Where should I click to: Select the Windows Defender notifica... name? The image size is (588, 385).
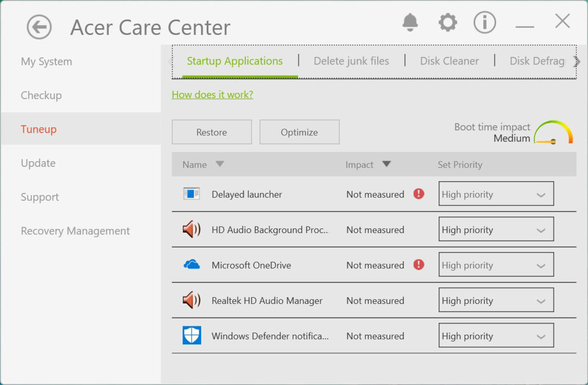point(270,336)
